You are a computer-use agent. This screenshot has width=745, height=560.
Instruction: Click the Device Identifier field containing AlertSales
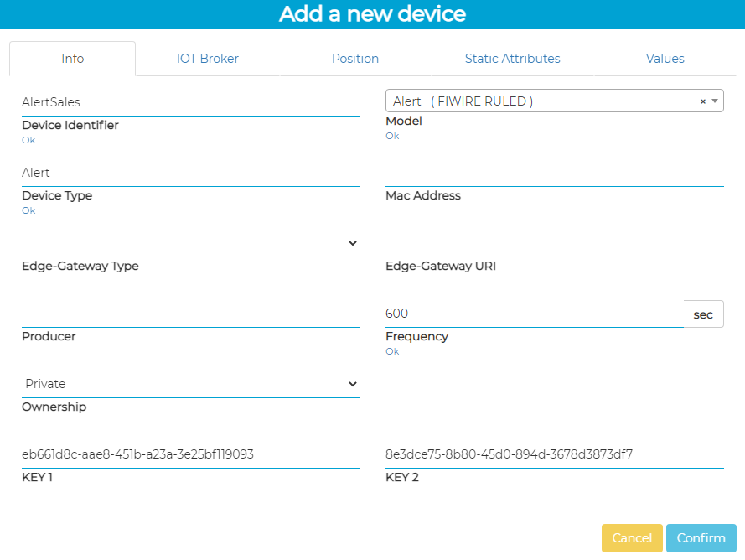click(191, 102)
